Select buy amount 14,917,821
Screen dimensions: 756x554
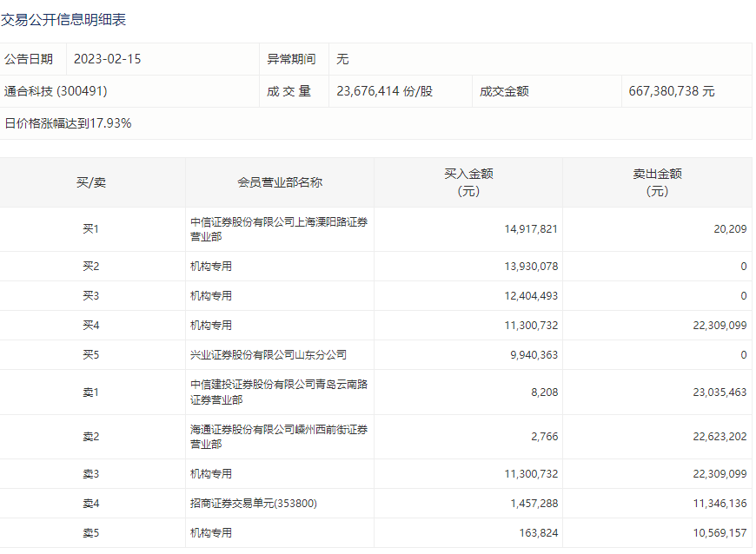click(531, 229)
